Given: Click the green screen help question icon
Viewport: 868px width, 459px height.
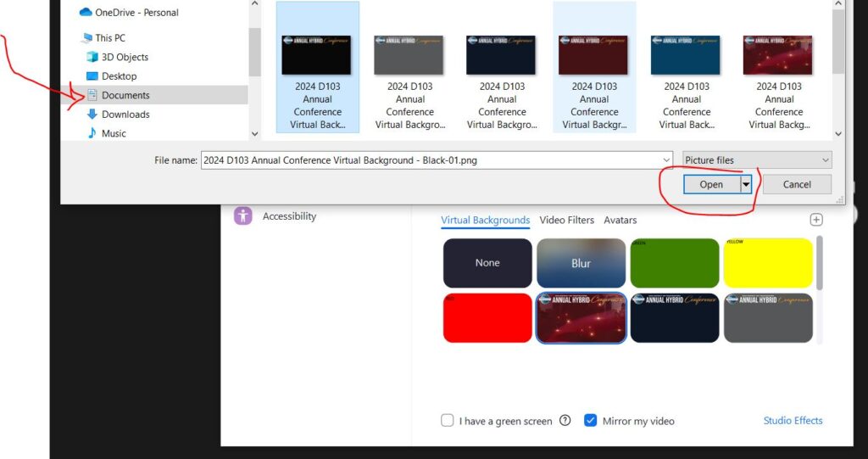Looking at the screenshot, I should pyautogui.click(x=565, y=421).
